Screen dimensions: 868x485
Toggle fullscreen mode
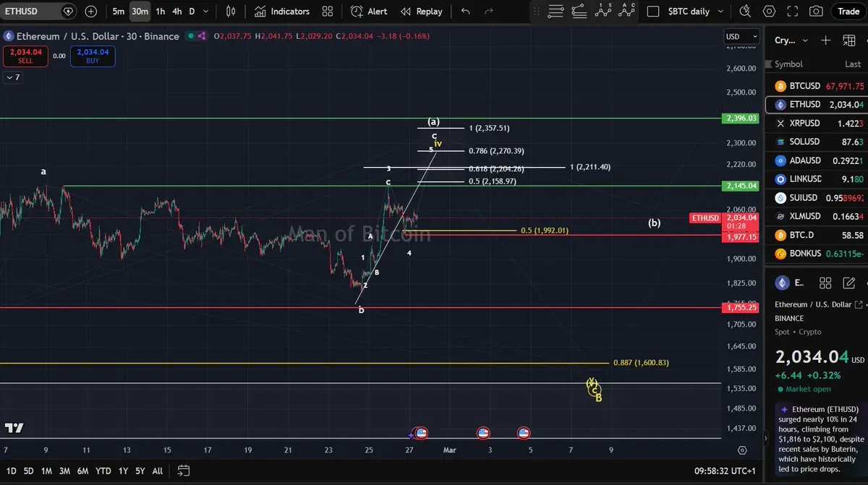tap(793, 12)
